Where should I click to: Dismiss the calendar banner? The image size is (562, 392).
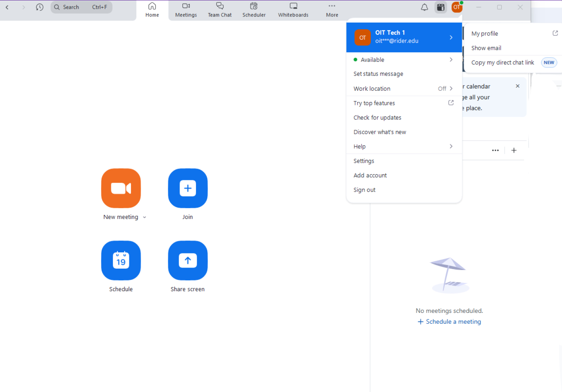click(x=517, y=86)
